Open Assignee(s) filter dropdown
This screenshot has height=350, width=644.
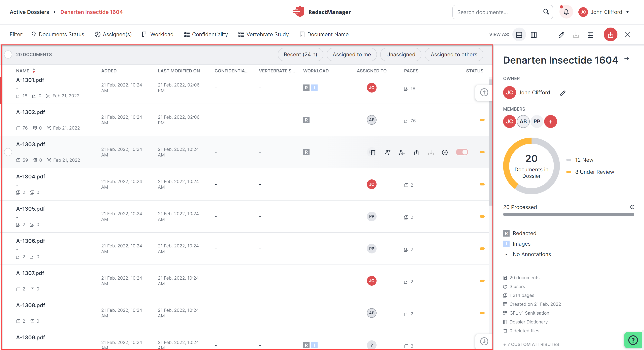pos(113,34)
